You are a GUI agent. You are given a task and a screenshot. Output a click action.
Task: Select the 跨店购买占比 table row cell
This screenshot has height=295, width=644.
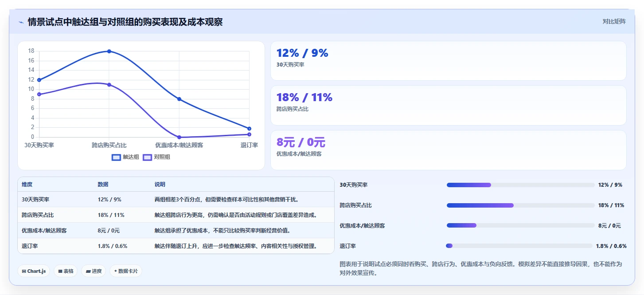[38, 215]
